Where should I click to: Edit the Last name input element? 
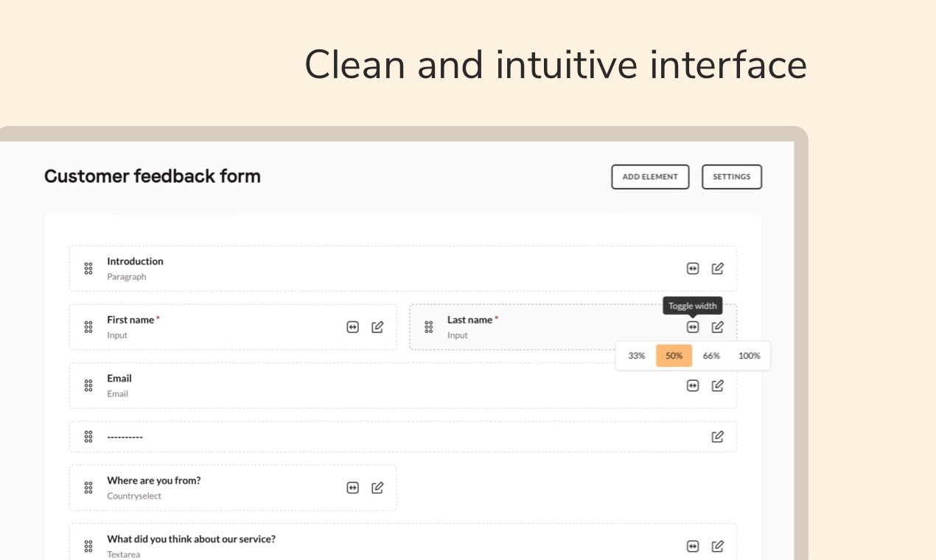[x=717, y=326]
